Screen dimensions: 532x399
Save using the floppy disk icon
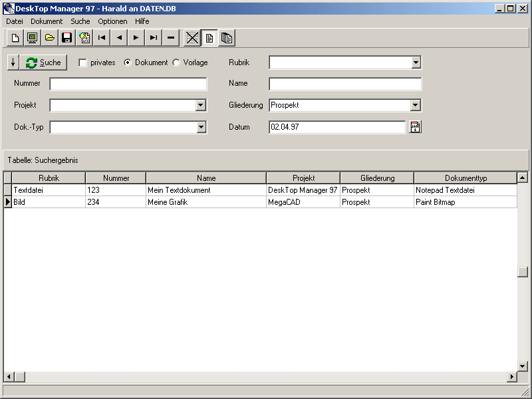pos(66,38)
